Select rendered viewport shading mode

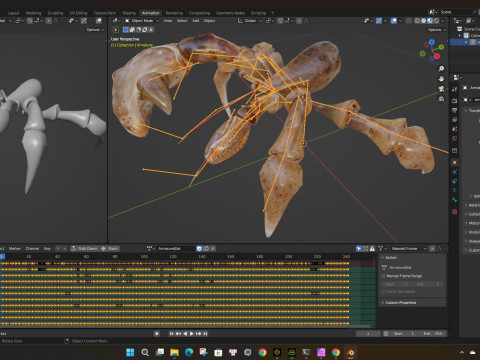[x=436, y=21]
